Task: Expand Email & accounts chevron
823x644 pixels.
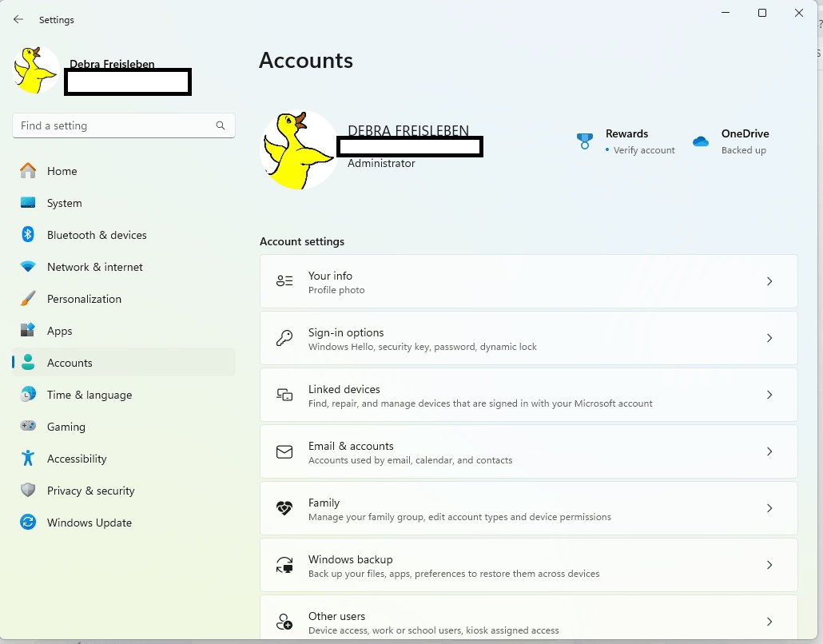Action: click(769, 451)
